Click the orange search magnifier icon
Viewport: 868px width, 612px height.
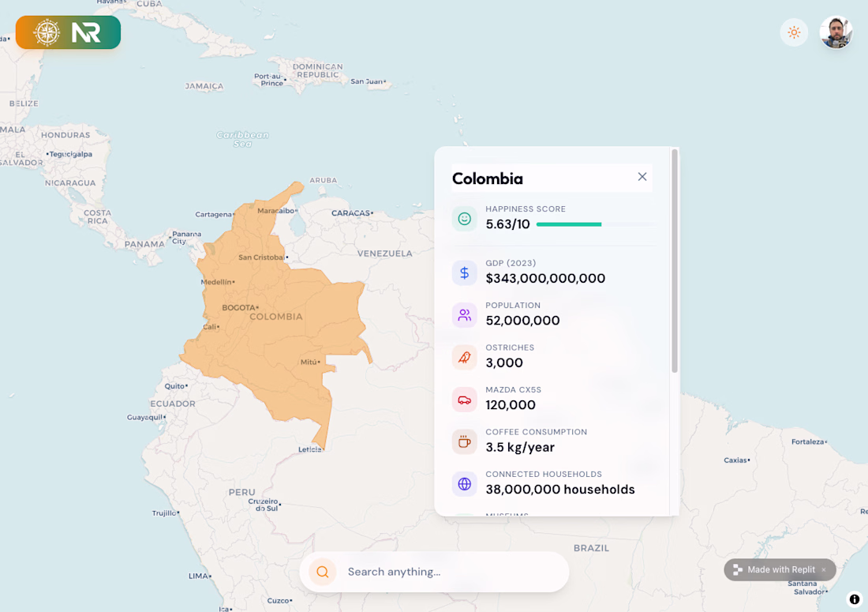tap(323, 572)
